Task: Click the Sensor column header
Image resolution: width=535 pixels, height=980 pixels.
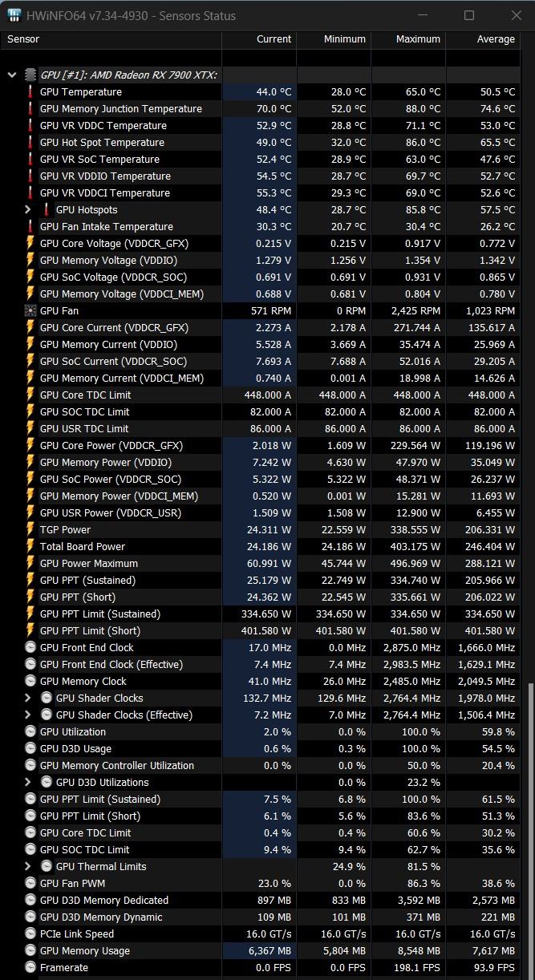Action: pos(112,38)
